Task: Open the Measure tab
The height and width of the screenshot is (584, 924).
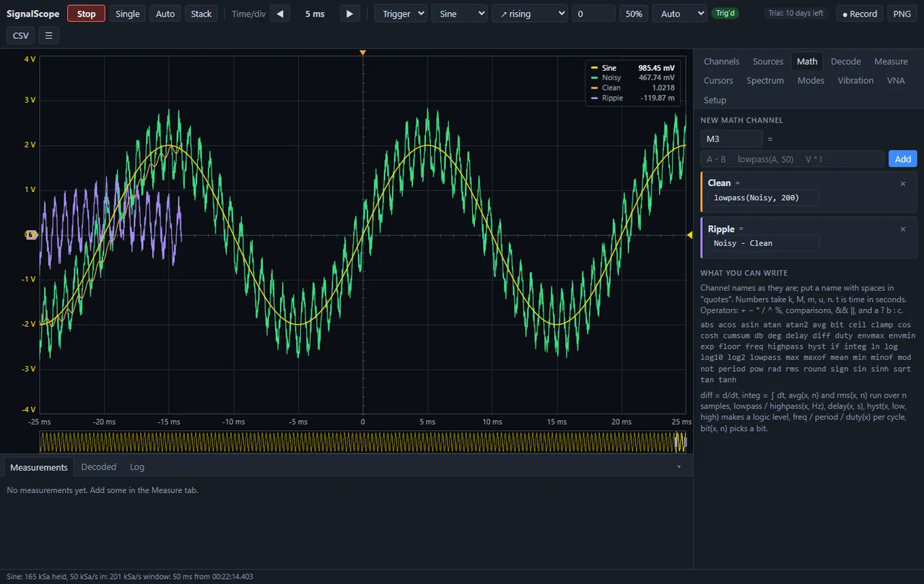Action: [x=891, y=61]
